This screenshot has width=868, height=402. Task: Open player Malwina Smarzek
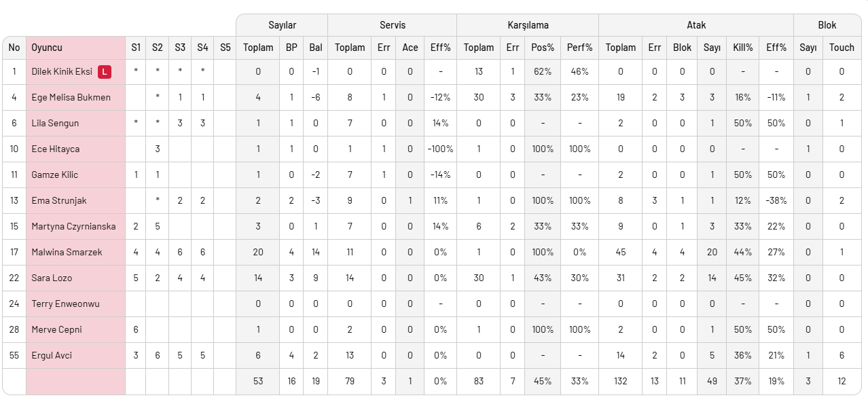(x=67, y=252)
